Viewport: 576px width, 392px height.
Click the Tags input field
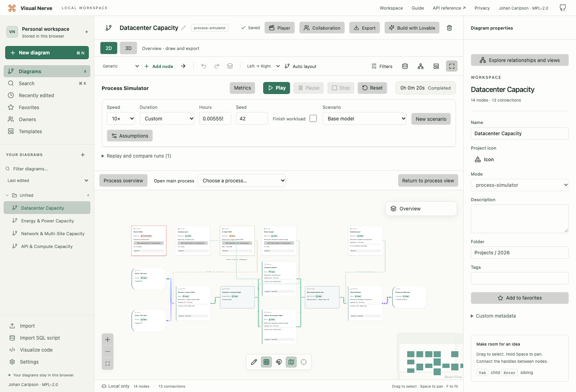[x=520, y=278]
